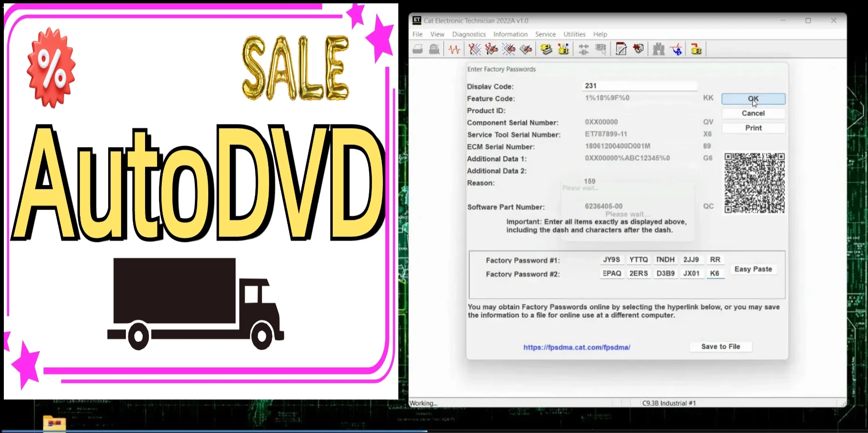The width and height of the screenshot is (868, 433).
Task: Select the search binoculars icon
Action: pos(658,49)
